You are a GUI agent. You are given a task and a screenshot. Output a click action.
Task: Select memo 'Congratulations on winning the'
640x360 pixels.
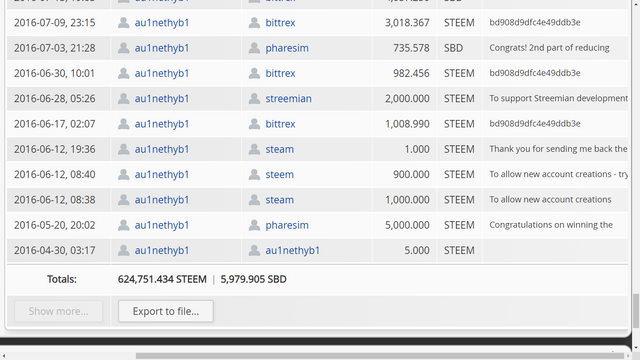click(x=551, y=225)
